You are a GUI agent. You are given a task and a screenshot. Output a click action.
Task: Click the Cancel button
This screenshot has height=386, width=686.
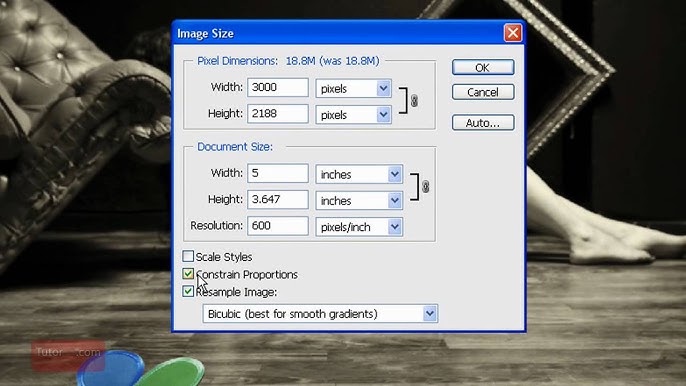[x=483, y=92]
